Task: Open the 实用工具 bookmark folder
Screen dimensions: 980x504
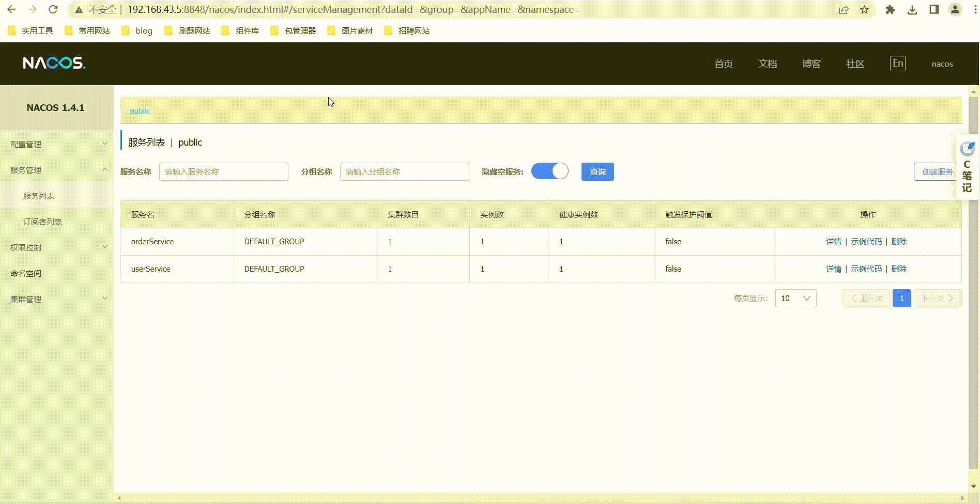Action: click(31, 31)
